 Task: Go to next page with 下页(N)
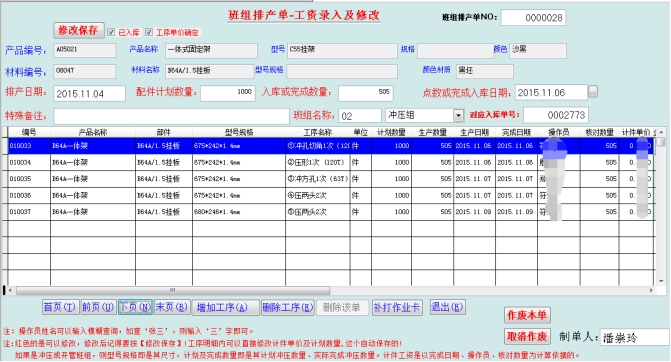[x=135, y=307]
